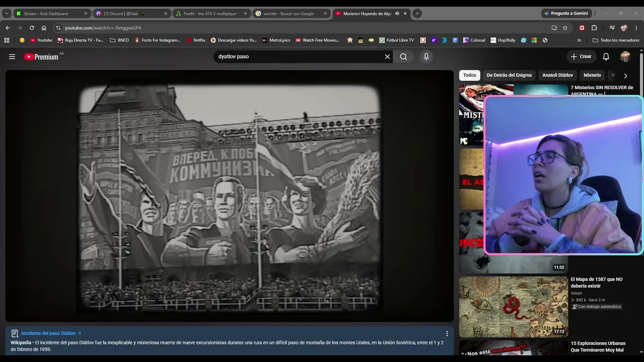Image resolution: width=644 pixels, height=362 pixels.
Task: View site information next to the URL
Action: click(58, 28)
